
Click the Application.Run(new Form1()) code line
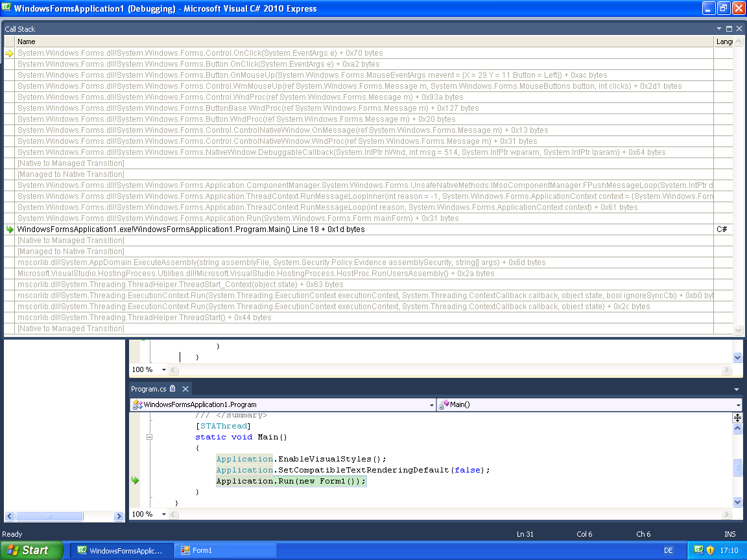click(291, 481)
